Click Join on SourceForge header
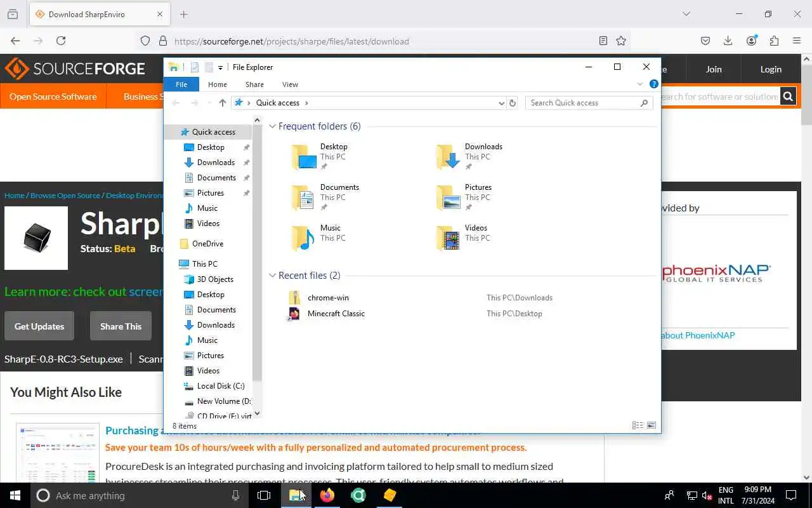This screenshot has height=508, width=812. 714,69
